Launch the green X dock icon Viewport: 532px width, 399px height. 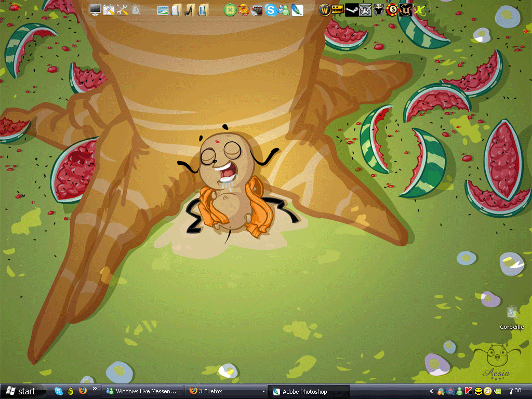[x=419, y=10]
